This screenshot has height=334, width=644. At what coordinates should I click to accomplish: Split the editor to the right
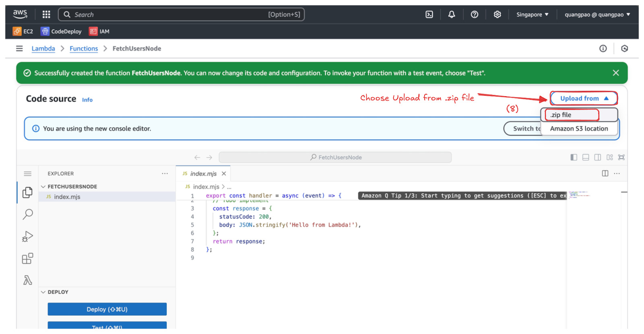pyautogui.click(x=605, y=173)
